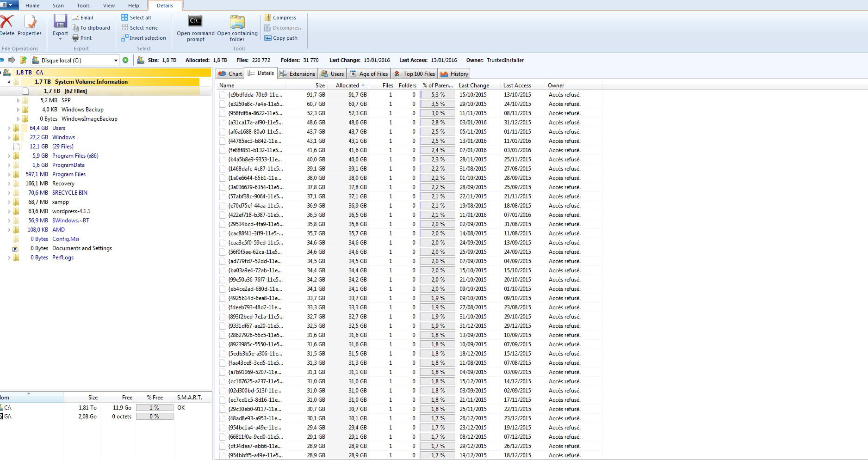The height and width of the screenshot is (460, 868).
Task: Click the Export save icon
Action: (60, 22)
